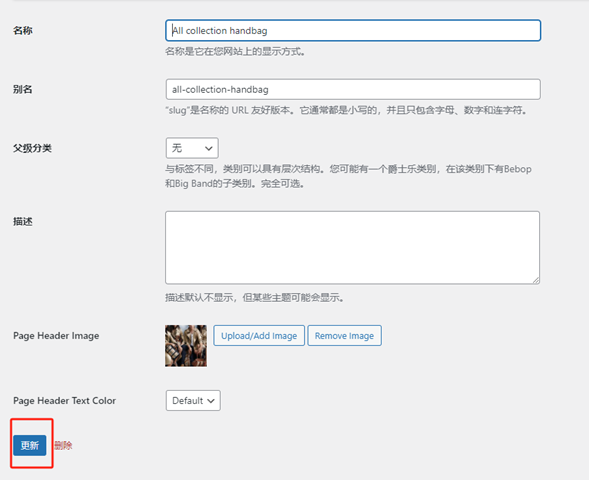This screenshot has height=480, width=589.
Task: Click the 描述 field label
Action: tap(23, 222)
